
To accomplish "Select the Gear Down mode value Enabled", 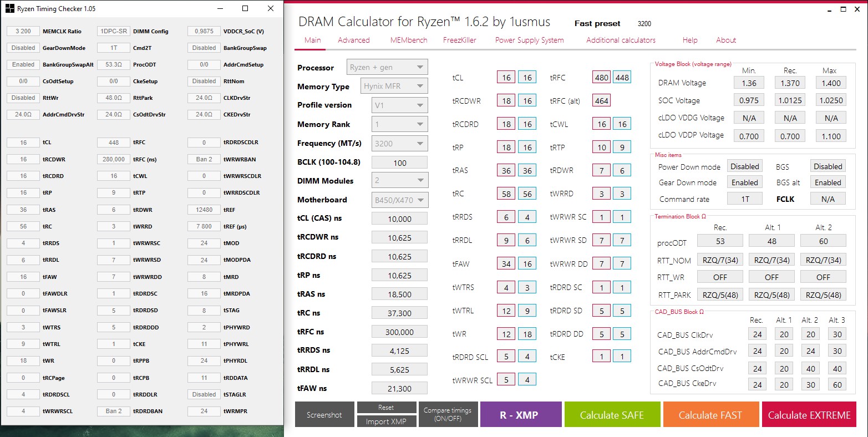I will click(745, 182).
